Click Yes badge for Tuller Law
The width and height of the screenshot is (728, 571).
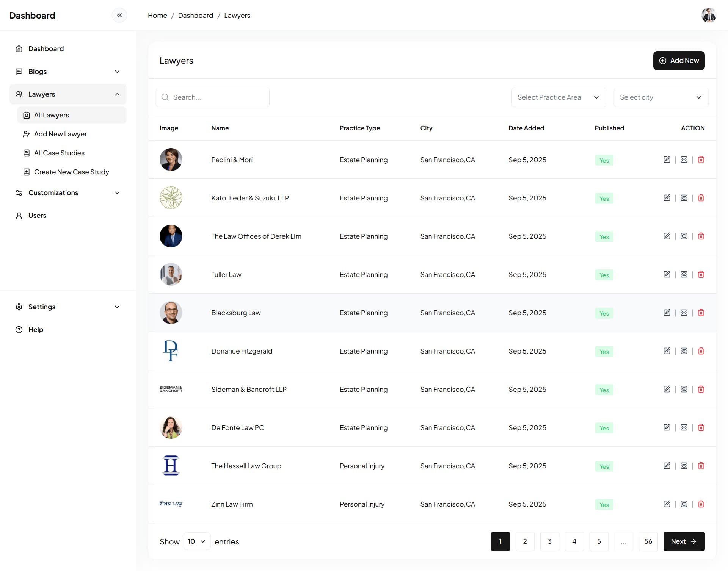[x=604, y=275]
